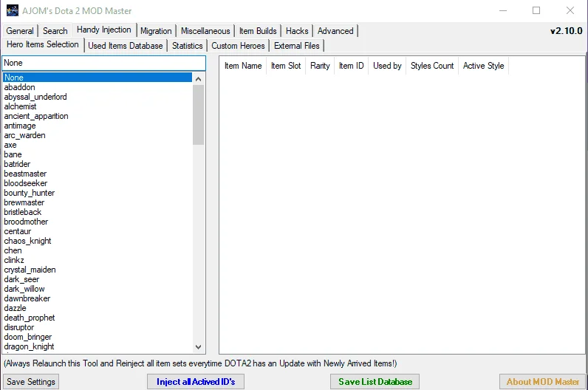Maximize the MOD Master window
588x390 pixels.
536,10
